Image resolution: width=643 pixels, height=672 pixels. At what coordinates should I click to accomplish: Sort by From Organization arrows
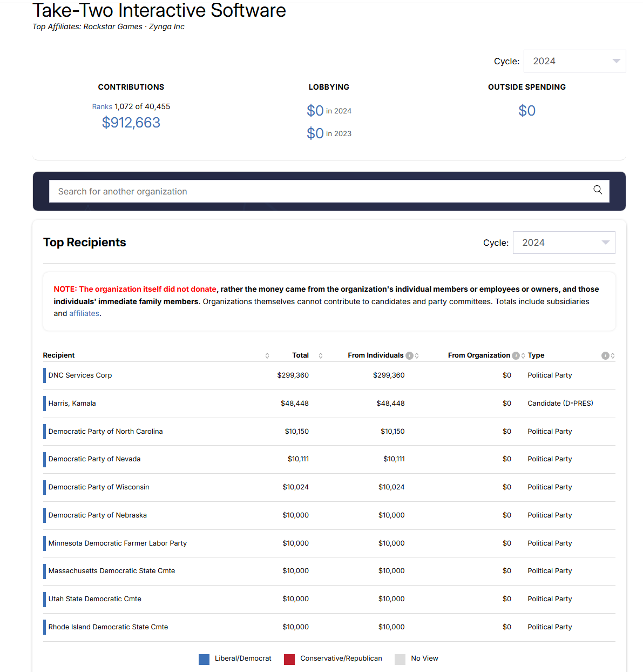[523, 355]
